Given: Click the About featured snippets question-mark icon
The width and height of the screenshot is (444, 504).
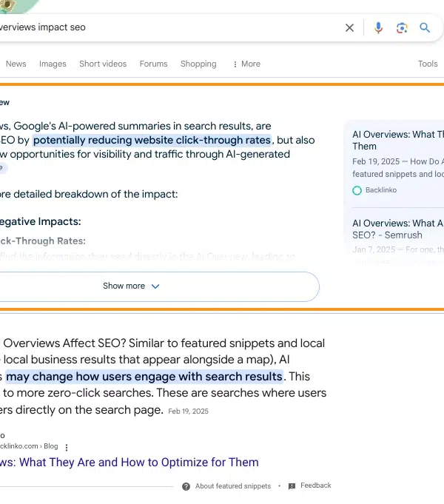Looking at the screenshot, I should pos(186,486).
